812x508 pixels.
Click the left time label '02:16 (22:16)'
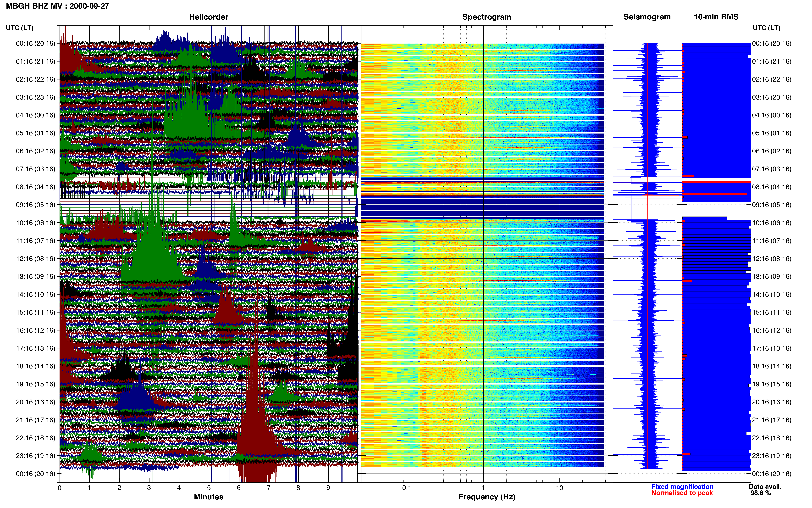click(36, 79)
